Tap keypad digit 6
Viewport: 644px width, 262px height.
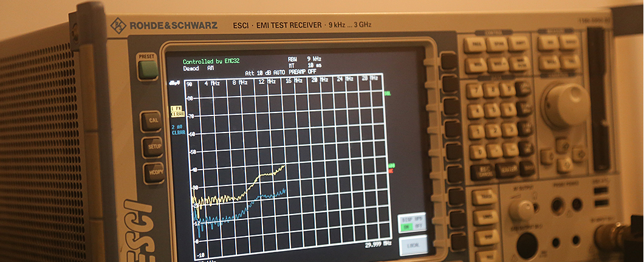509,109
